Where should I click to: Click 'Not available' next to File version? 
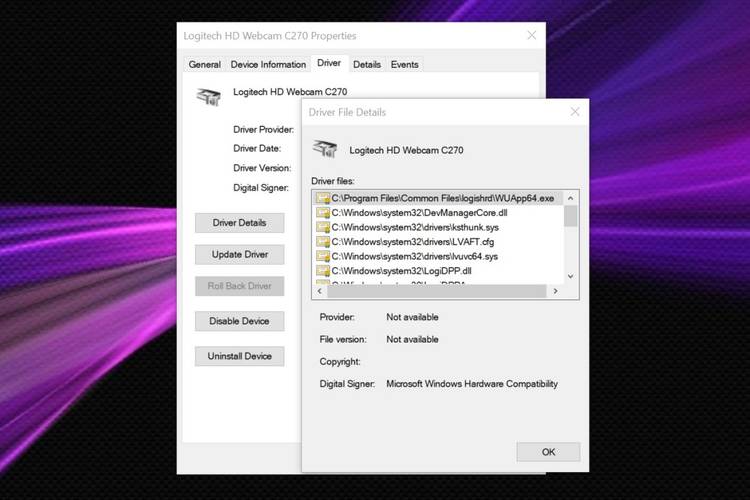coord(412,339)
